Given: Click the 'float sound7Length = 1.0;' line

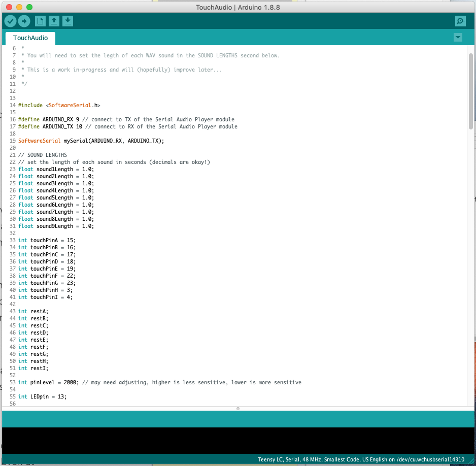Looking at the screenshot, I should point(56,212).
